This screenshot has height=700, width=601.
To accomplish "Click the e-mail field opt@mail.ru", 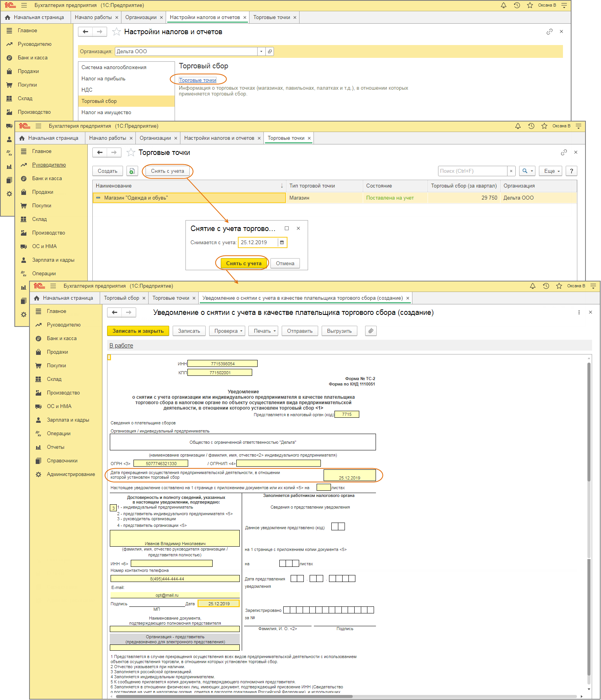I will coord(175,595).
